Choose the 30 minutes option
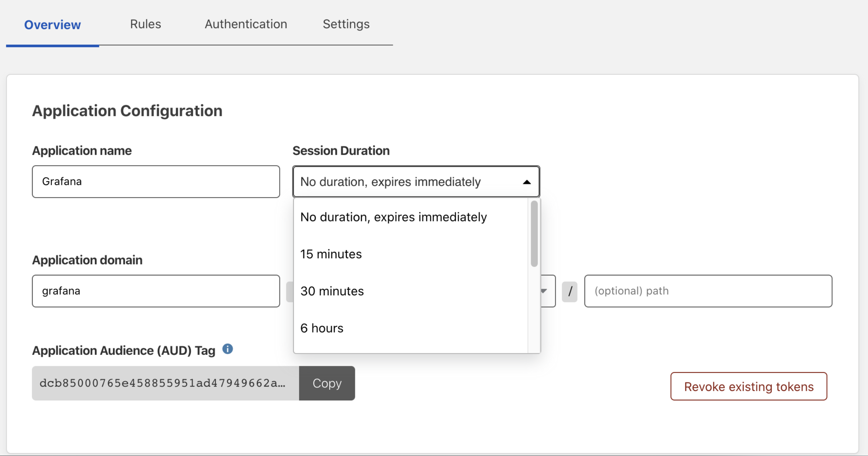The width and height of the screenshot is (868, 456). [x=410, y=291]
